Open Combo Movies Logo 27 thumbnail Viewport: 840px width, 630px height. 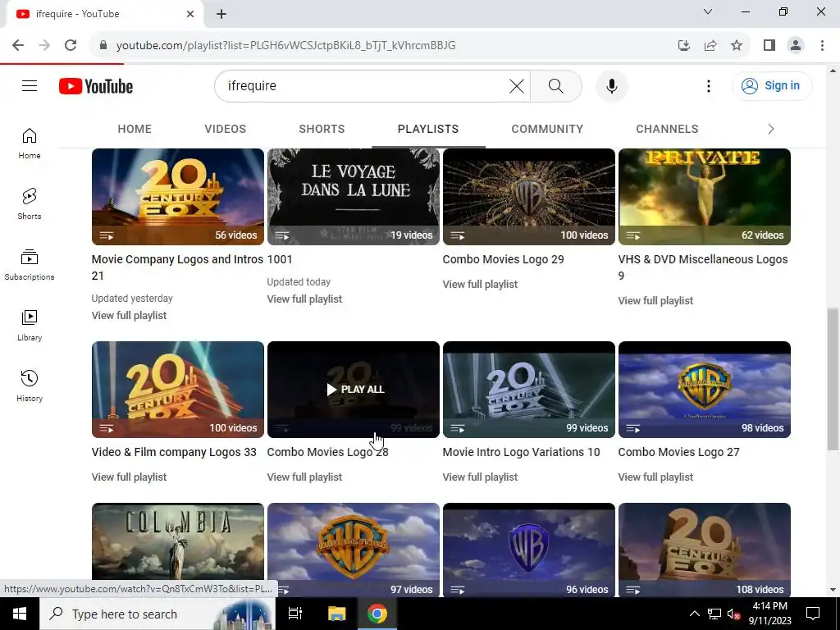tap(705, 390)
